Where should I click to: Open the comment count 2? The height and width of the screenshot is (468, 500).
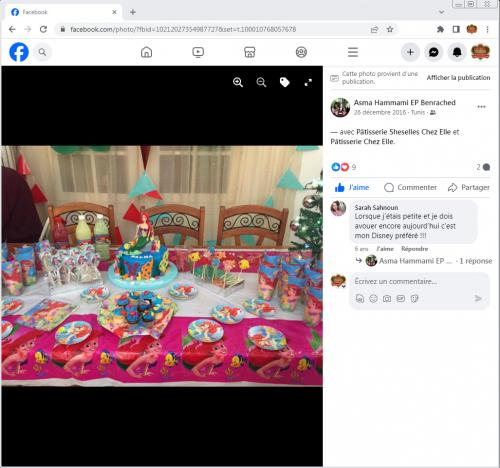click(x=483, y=167)
